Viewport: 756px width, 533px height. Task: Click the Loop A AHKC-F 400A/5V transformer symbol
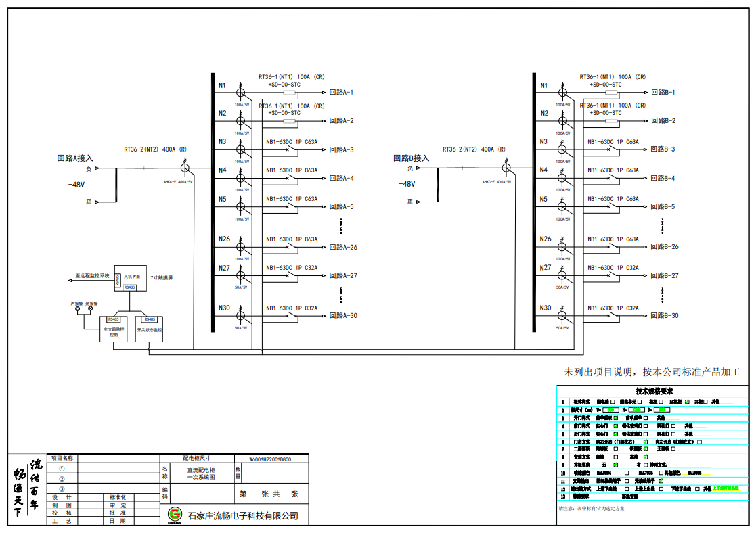pos(183,168)
